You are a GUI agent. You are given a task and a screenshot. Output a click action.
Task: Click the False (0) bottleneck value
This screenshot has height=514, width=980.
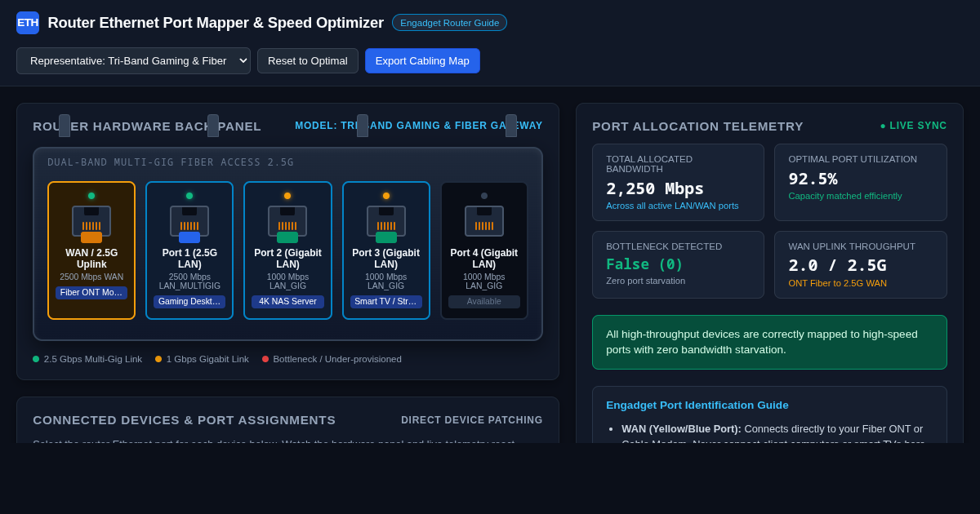pos(644,264)
